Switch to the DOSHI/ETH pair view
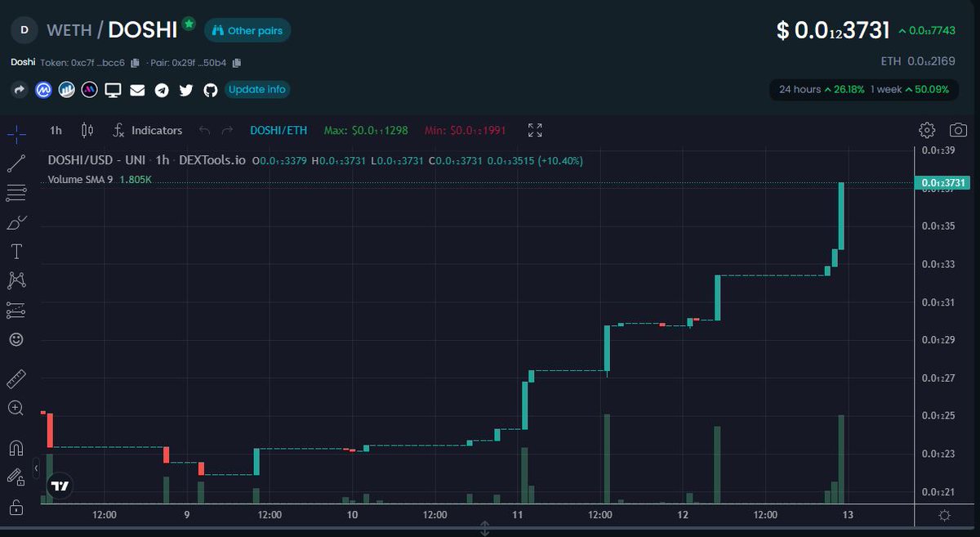 pos(278,130)
